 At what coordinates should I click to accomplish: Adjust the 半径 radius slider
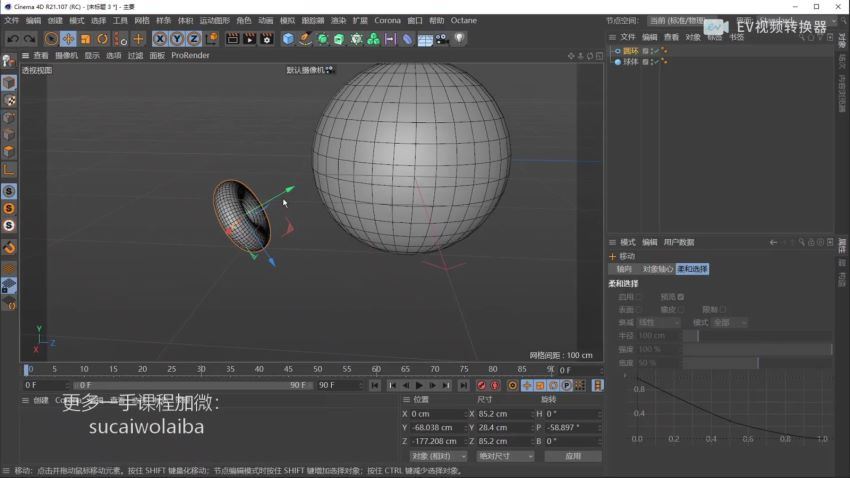point(757,336)
